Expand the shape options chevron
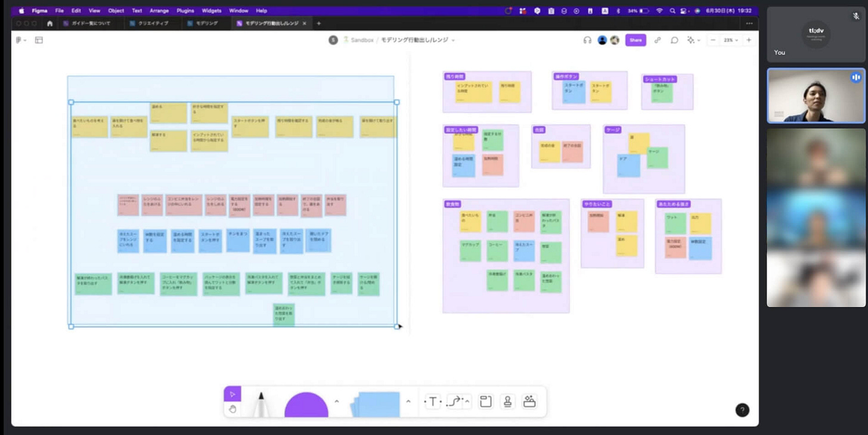 (337, 402)
